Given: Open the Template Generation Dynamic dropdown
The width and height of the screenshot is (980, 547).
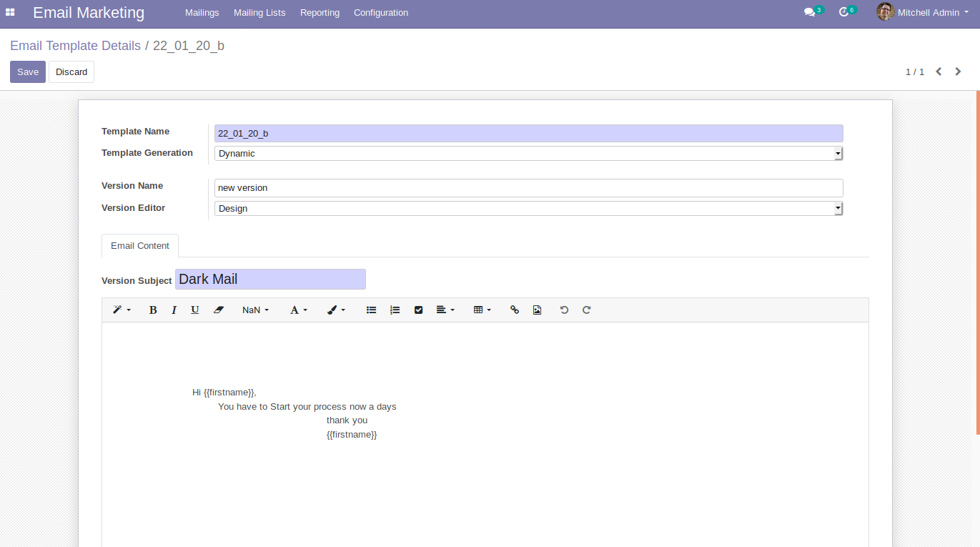Looking at the screenshot, I should [x=529, y=154].
